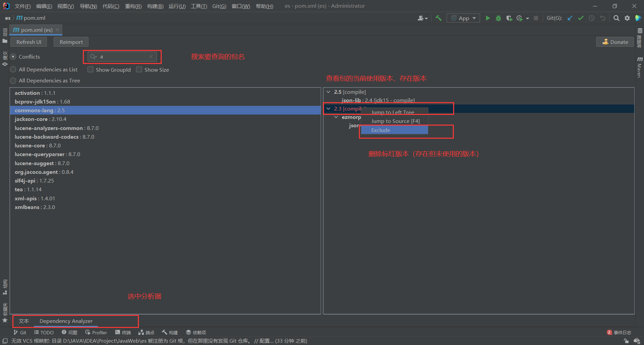Collapse the 2.3 [compile] tree node
This screenshot has height=345, width=644.
(x=328, y=109)
